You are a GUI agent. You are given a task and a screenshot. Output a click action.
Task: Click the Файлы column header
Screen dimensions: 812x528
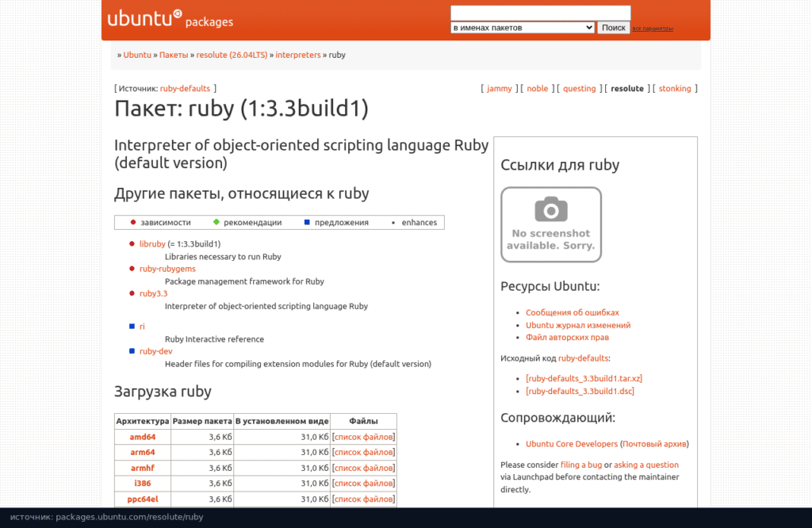[x=363, y=421]
